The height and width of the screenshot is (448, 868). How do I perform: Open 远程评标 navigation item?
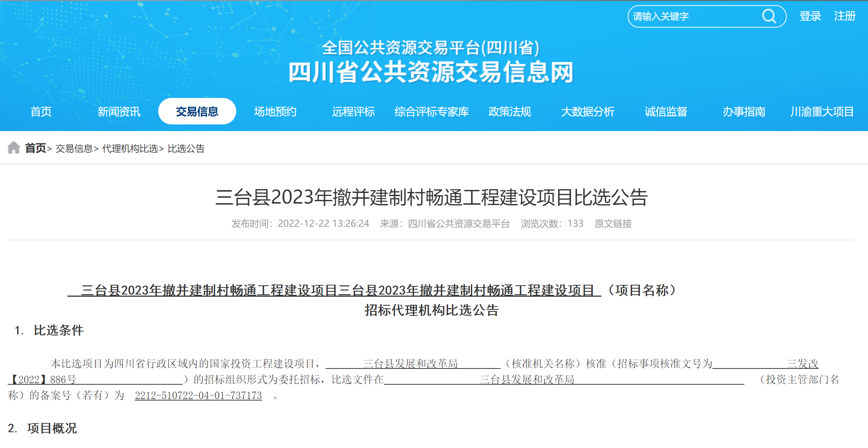(x=353, y=112)
